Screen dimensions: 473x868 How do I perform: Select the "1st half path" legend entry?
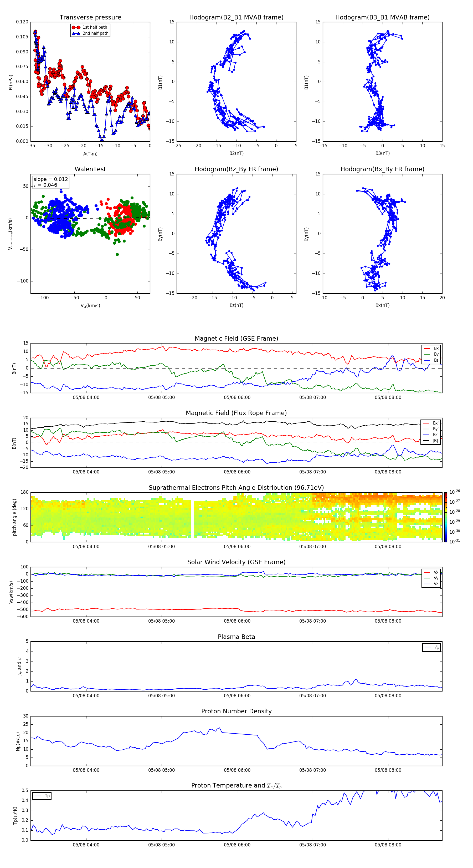coord(90,27)
